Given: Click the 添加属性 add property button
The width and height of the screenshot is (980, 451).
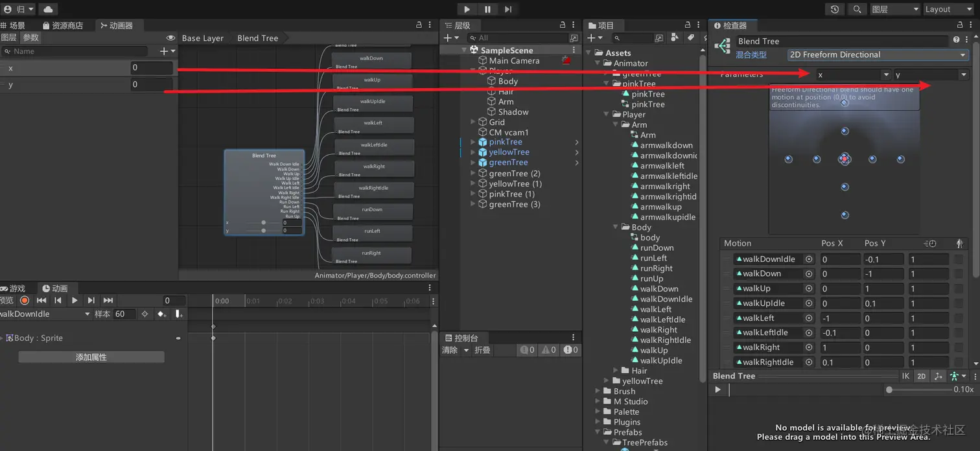Looking at the screenshot, I should point(91,357).
